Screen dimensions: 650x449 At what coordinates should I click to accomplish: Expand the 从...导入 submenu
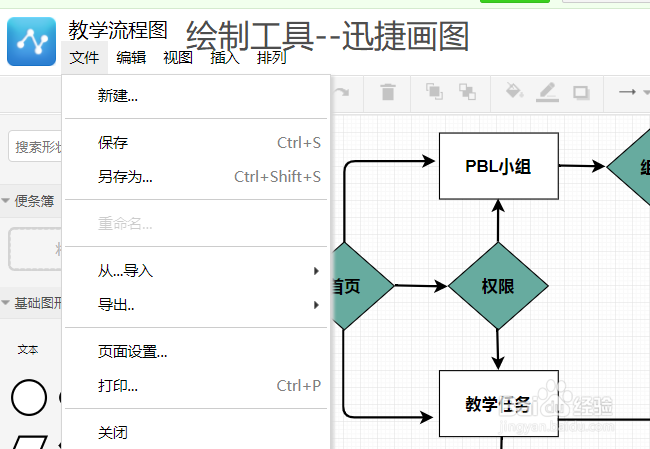tap(196, 271)
